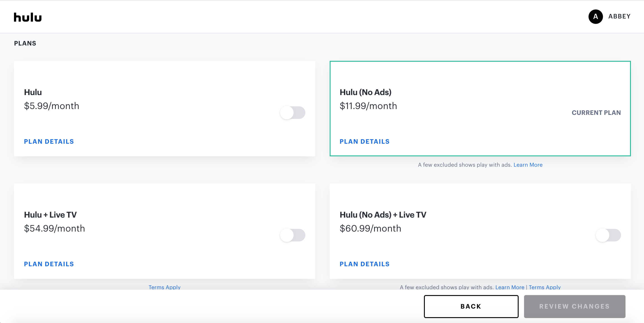Viewport: 644px width, 323px height.
Task: Open the ABBEY account menu
Action: (x=619, y=16)
